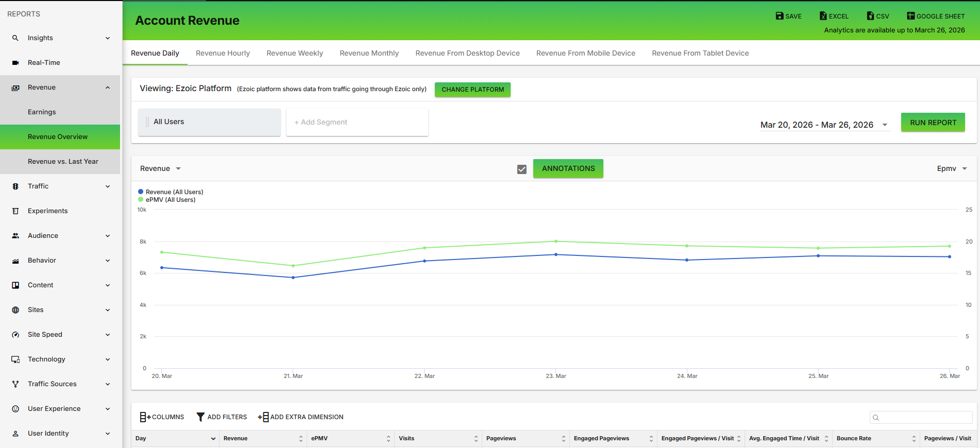Click the Run Report button
Viewport: 980px width, 448px height.
[933, 123]
